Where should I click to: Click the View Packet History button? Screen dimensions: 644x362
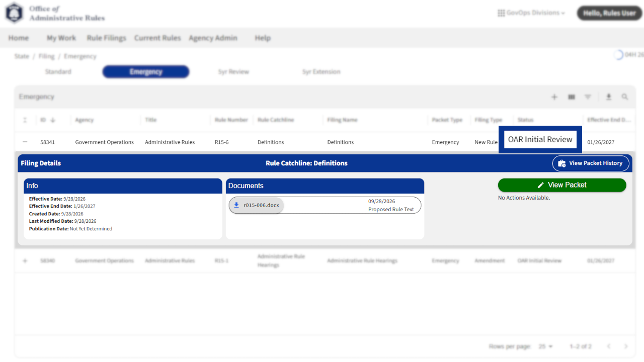click(591, 163)
